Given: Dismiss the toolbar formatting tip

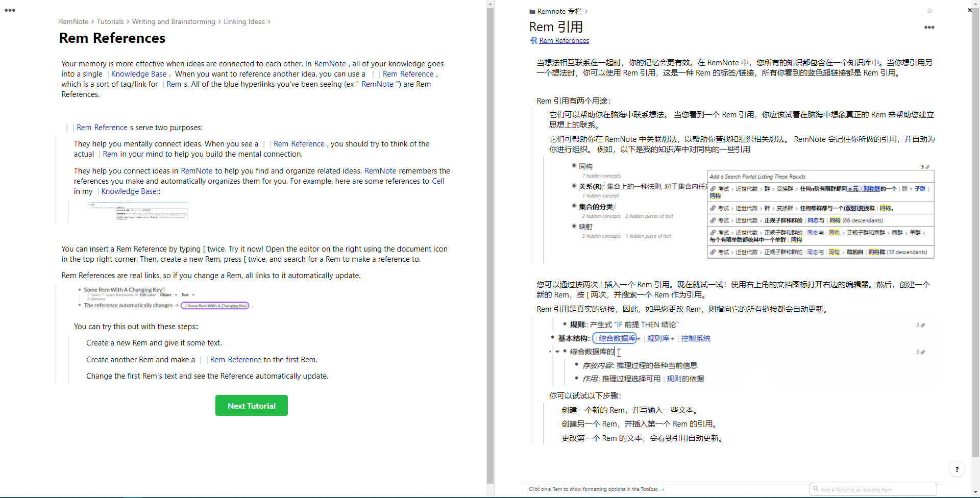Looking at the screenshot, I should (x=663, y=489).
